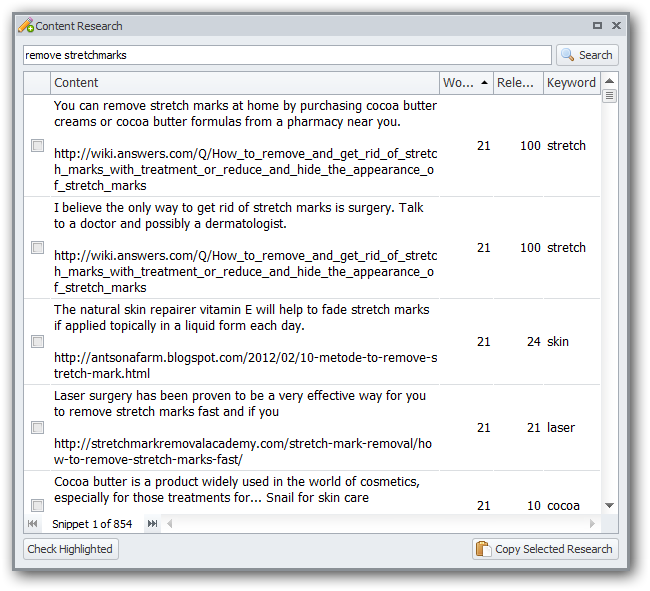Click relevance value 24 in skin row

click(534, 342)
